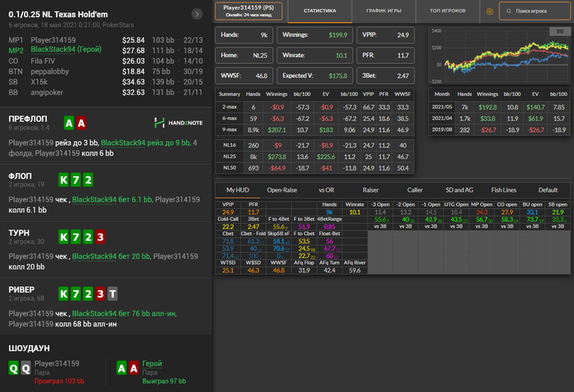Image resolution: width=574 pixels, height=392 pixels.
Task: Click the AFq River value 59.6
Action: click(x=354, y=271)
